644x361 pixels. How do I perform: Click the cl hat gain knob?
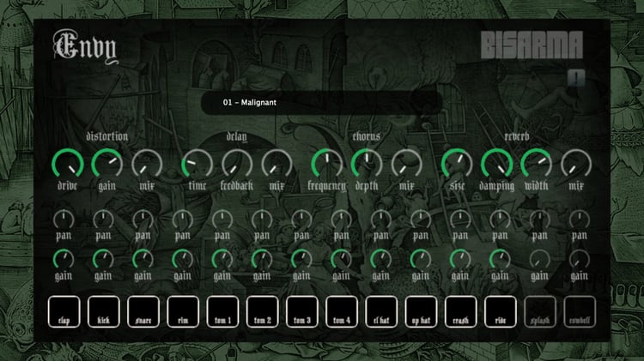click(x=381, y=260)
